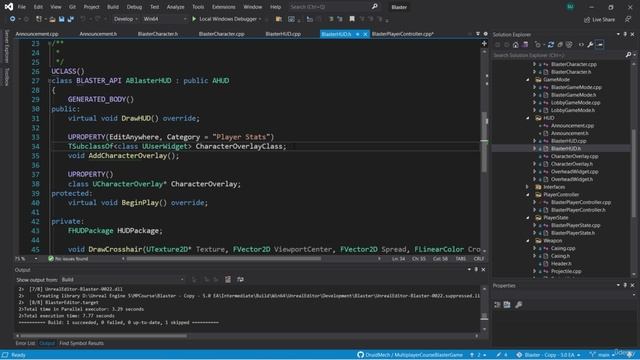Click Sync with Active Document icon
Screen dimensions: 640x360
pos(551,44)
